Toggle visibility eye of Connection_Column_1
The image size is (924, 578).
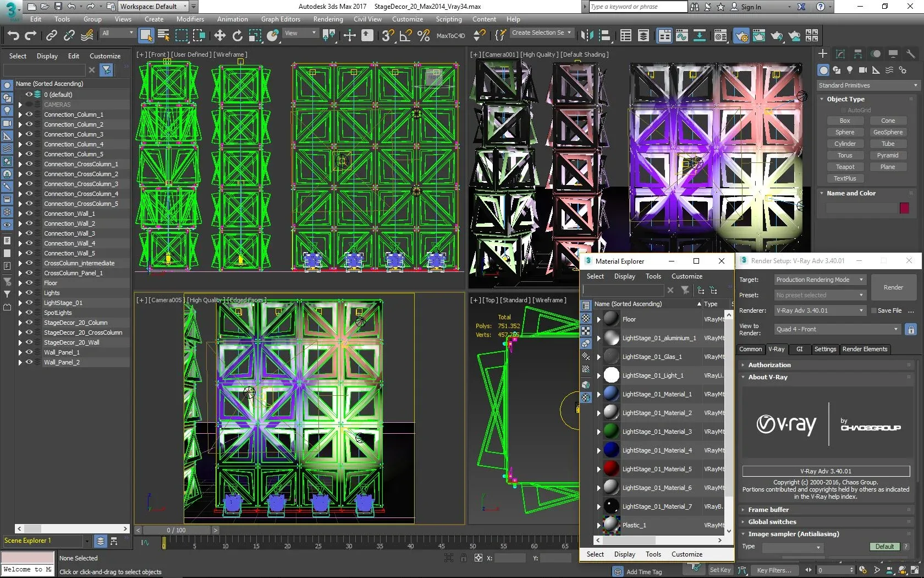click(29, 114)
